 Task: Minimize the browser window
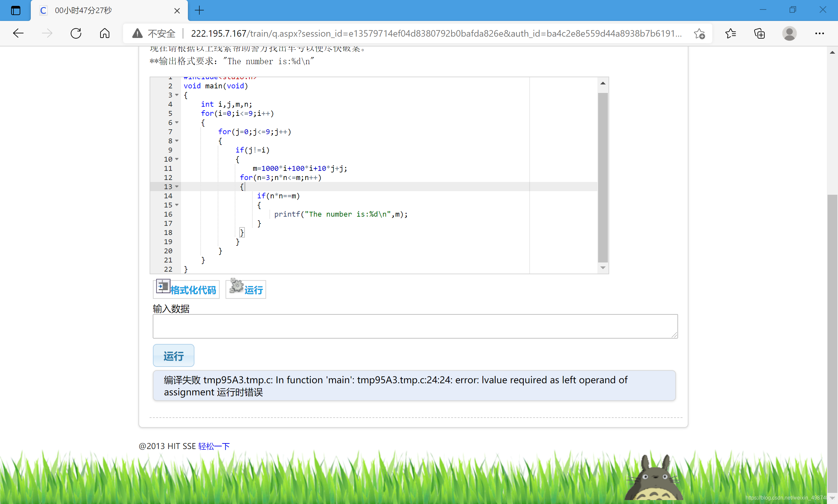763,10
